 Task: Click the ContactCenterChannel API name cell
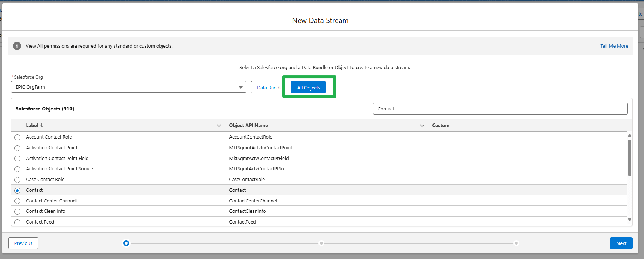pos(253,201)
